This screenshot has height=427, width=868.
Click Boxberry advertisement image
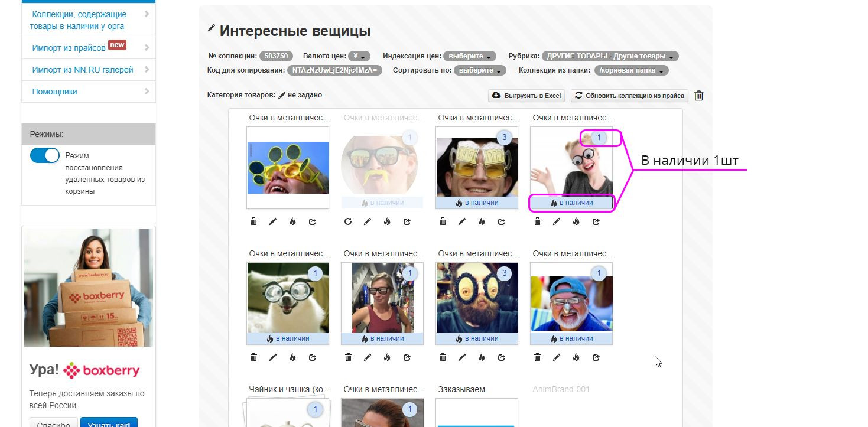[x=88, y=288]
